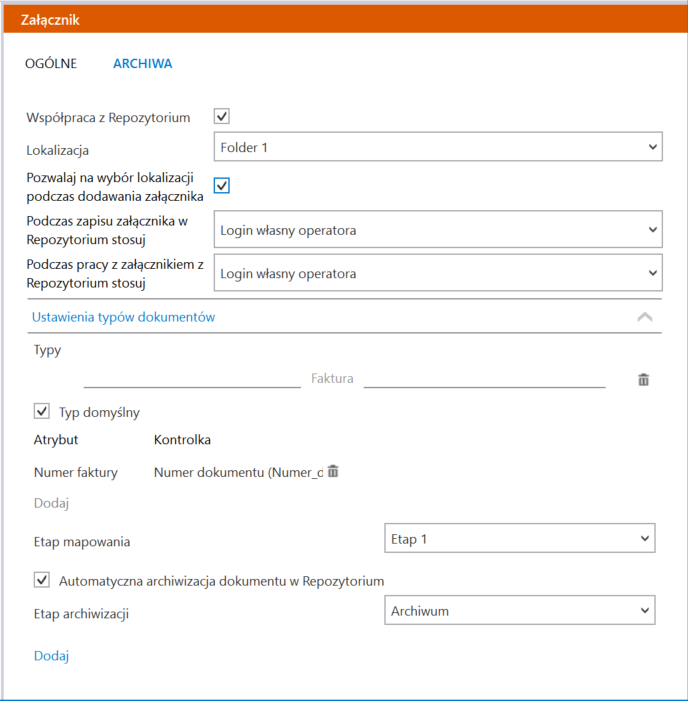
Task: Collapse Ustawienia typów dokumentów chevron icon
Action: [645, 317]
